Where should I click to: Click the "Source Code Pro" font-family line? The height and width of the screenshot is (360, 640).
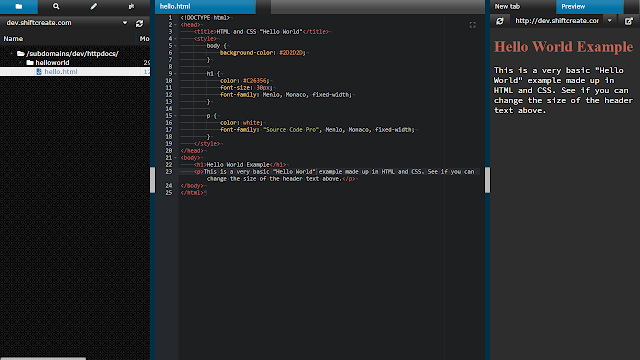coord(317,130)
